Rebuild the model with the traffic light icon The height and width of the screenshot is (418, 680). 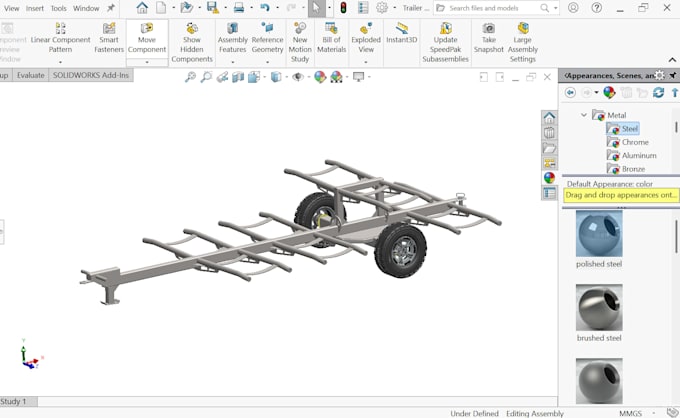pyautogui.click(x=343, y=7)
